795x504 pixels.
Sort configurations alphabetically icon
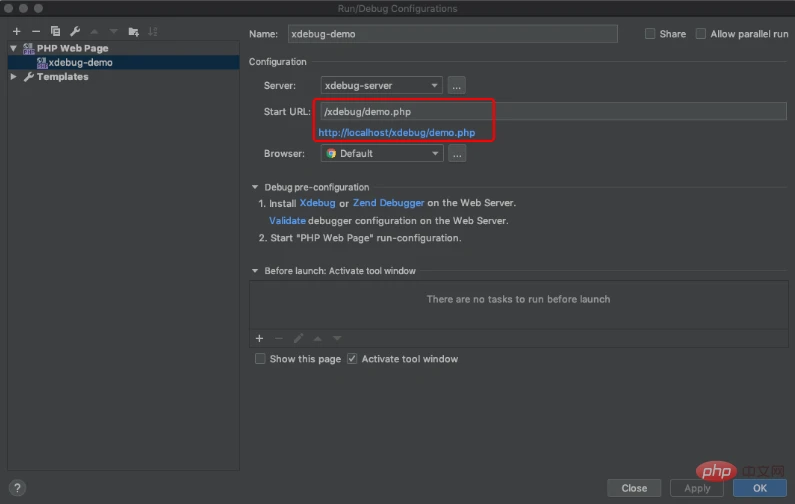(x=153, y=31)
